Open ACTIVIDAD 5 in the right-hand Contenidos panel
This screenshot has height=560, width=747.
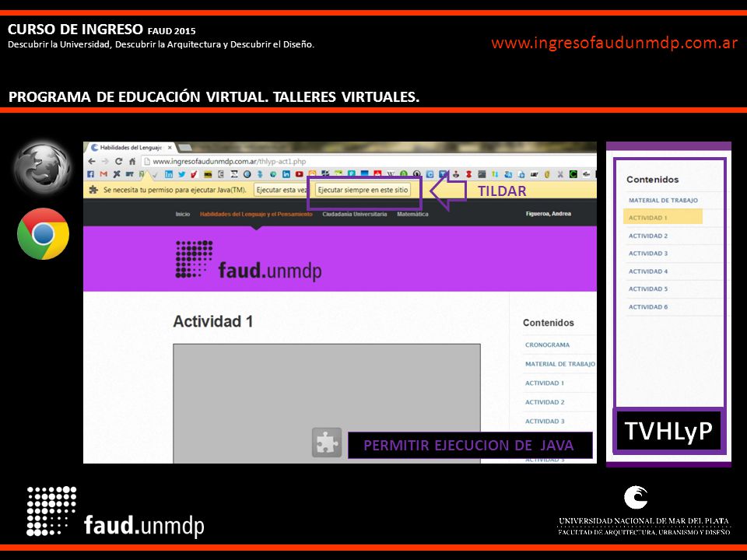[648, 289]
